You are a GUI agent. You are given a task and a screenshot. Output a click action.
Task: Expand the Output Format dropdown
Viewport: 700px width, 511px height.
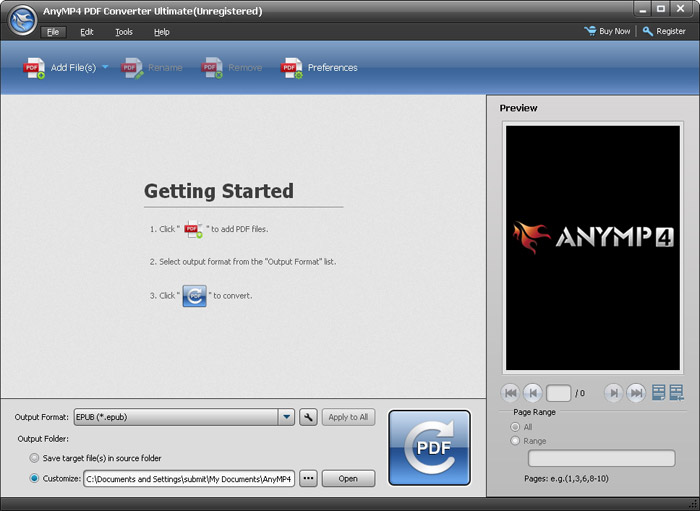coord(286,417)
